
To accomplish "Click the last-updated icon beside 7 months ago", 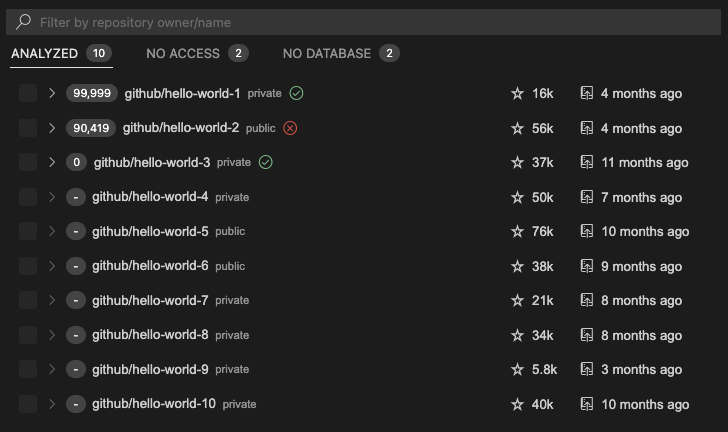I will (x=587, y=197).
